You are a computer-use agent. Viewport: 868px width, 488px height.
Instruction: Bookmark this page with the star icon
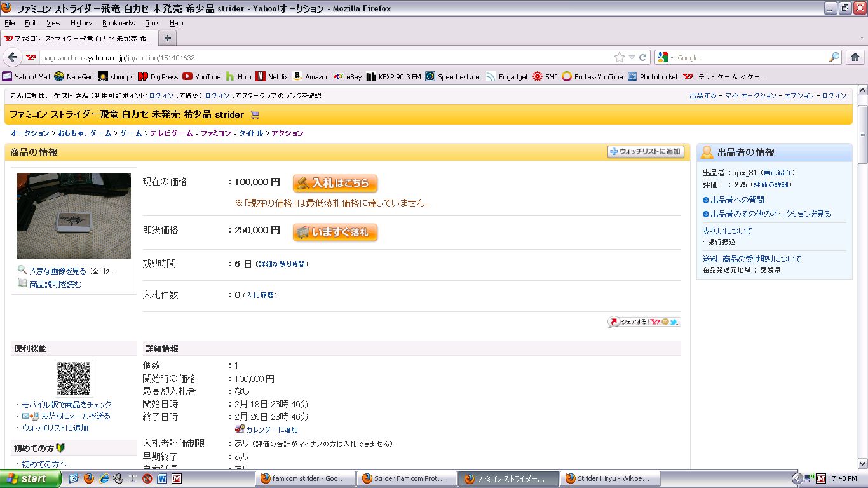click(620, 57)
